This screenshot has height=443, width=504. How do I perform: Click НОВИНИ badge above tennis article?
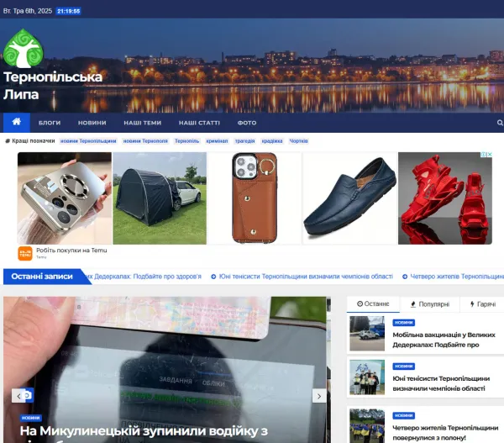point(404,367)
